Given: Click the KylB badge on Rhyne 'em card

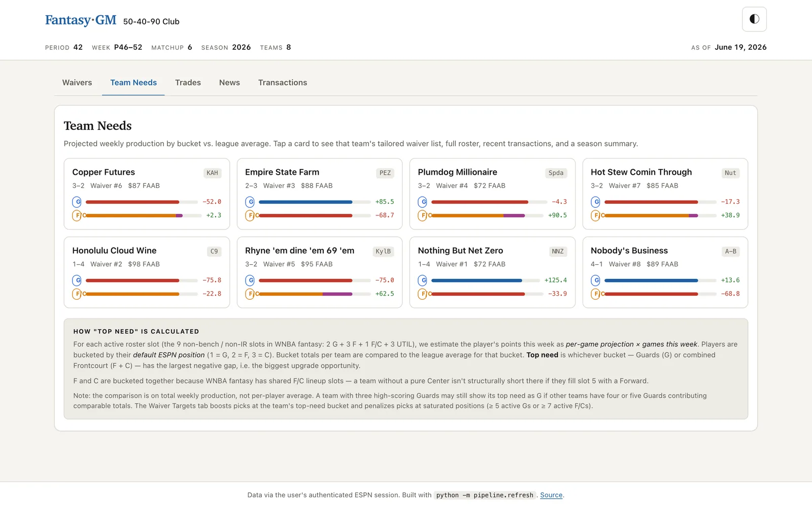Looking at the screenshot, I should [x=383, y=251].
